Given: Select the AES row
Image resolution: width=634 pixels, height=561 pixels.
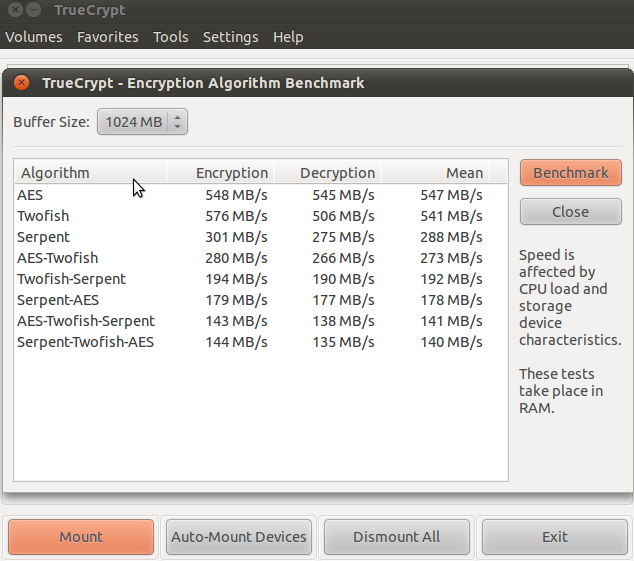Looking at the screenshot, I should [x=261, y=195].
